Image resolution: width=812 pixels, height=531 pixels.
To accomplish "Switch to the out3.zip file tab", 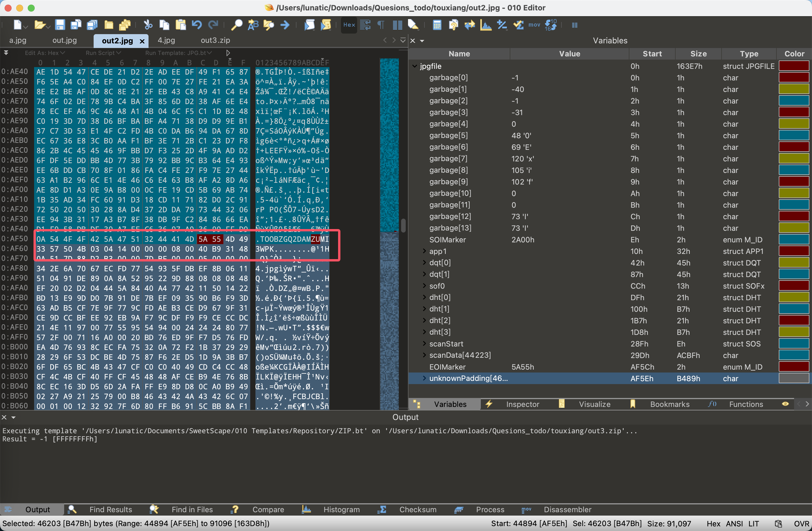I will click(x=215, y=40).
